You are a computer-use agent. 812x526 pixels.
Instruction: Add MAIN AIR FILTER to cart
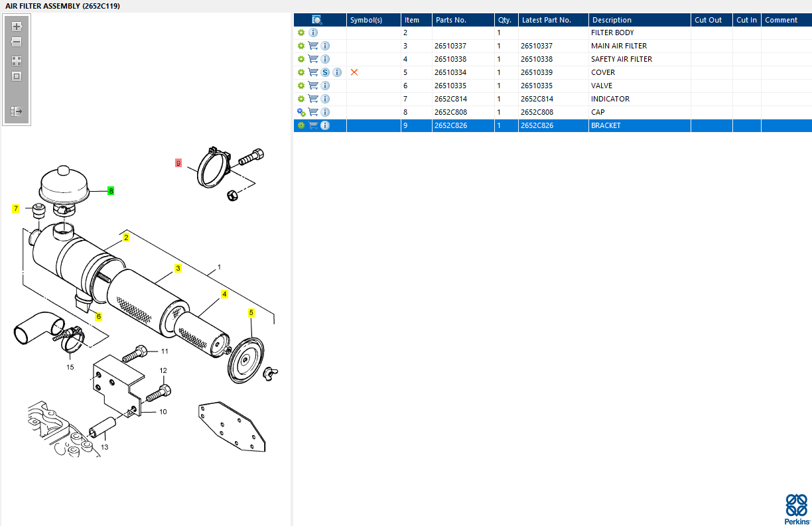[x=313, y=46]
